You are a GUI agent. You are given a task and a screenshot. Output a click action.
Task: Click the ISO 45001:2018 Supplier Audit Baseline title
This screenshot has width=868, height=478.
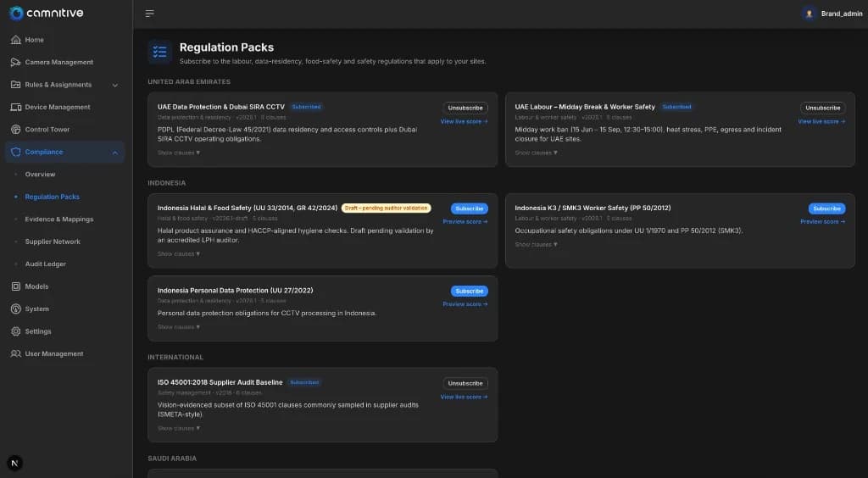220,382
